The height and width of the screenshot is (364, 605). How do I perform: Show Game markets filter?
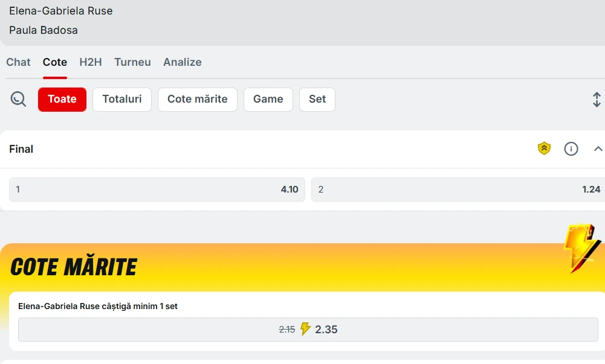tap(268, 100)
